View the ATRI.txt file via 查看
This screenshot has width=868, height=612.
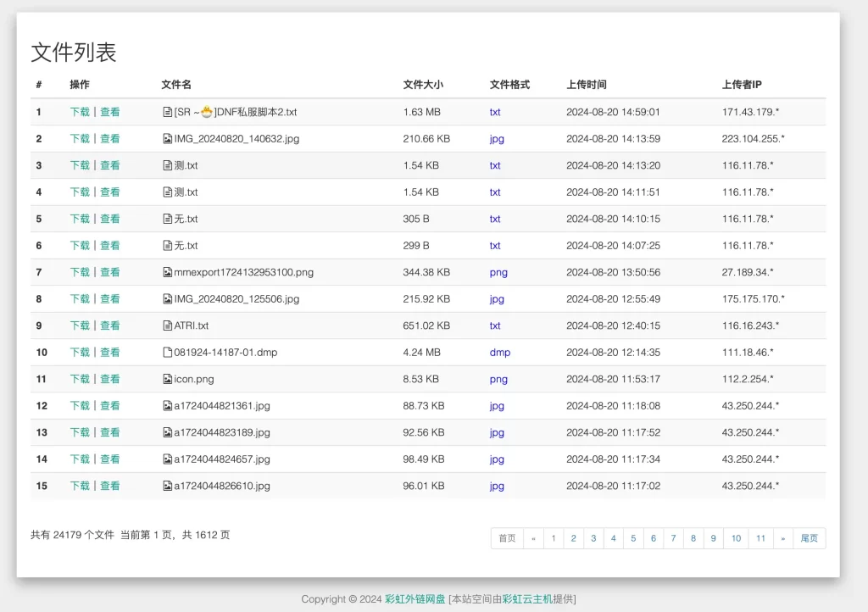(x=110, y=325)
